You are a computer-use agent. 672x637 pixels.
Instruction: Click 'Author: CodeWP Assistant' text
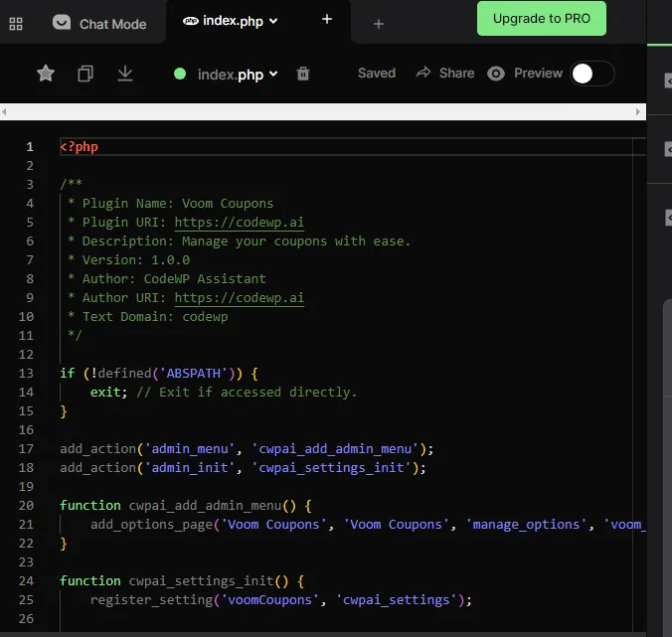tap(174, 278)
